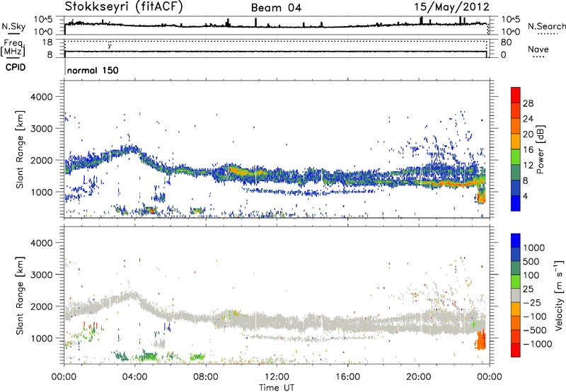Click the '08:00' time tick label
Image resolution: width=566 pixels, height=392 pixels.
point(205,377)
